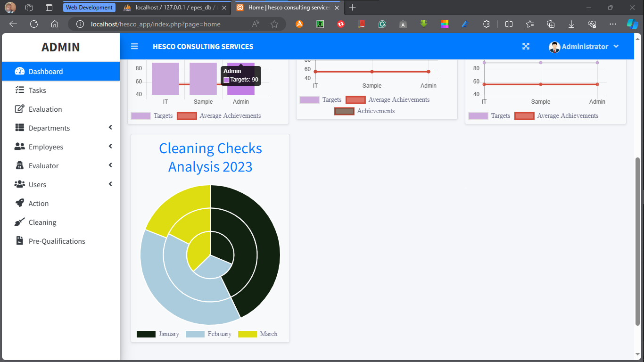This screenshot has width=644, height=362.
Task: Click the ADMIN logo text
Action: coord(60,47)
